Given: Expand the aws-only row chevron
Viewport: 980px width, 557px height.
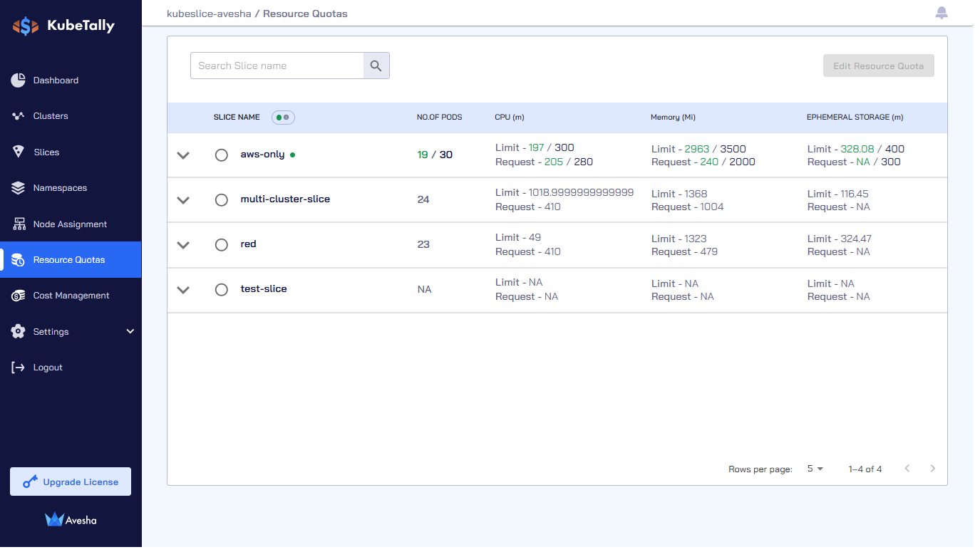Looking at the screenshot, I should (x=183, y=155).
